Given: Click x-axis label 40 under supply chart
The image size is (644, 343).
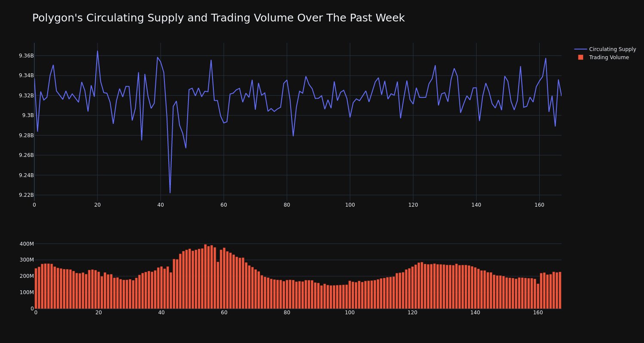Looking at the screenshot, I should pos(161,205).
